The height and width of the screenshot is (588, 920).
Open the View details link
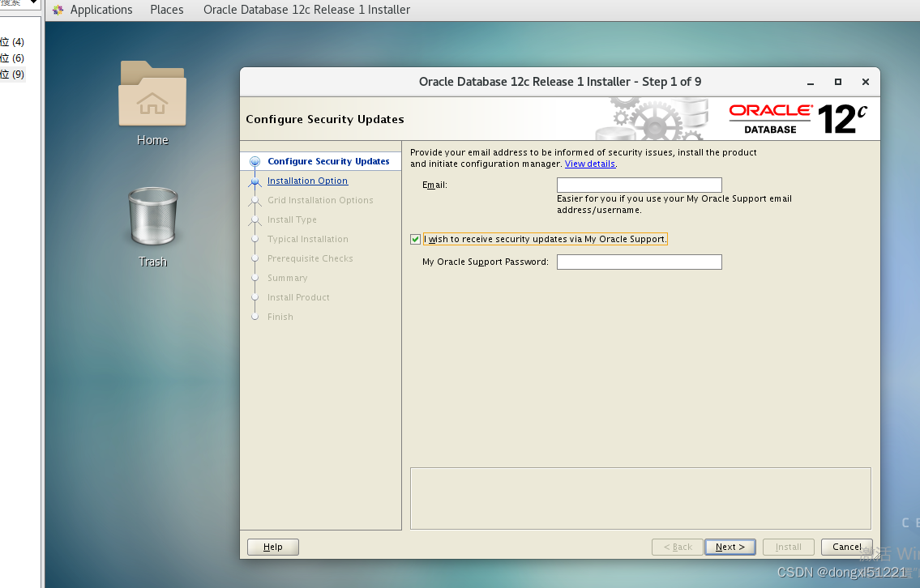click(x=589, y=164)
